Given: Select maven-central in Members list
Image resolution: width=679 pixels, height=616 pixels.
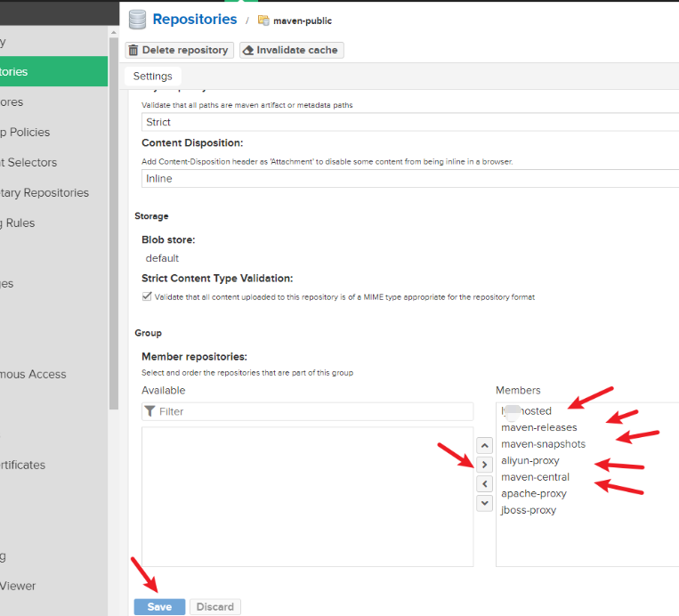Looking at the screenshot, I should click(535, 477).
